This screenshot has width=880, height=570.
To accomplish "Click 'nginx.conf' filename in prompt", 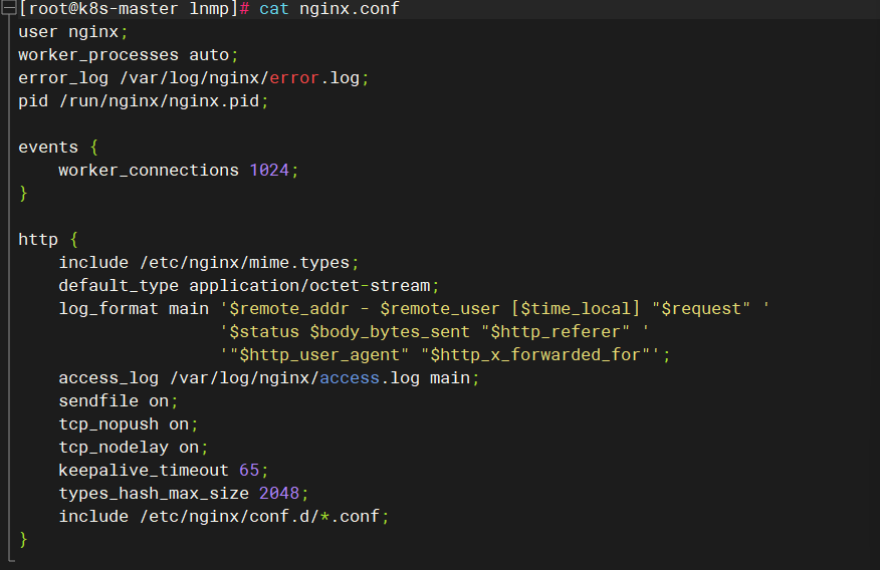I will coord(349,9).
